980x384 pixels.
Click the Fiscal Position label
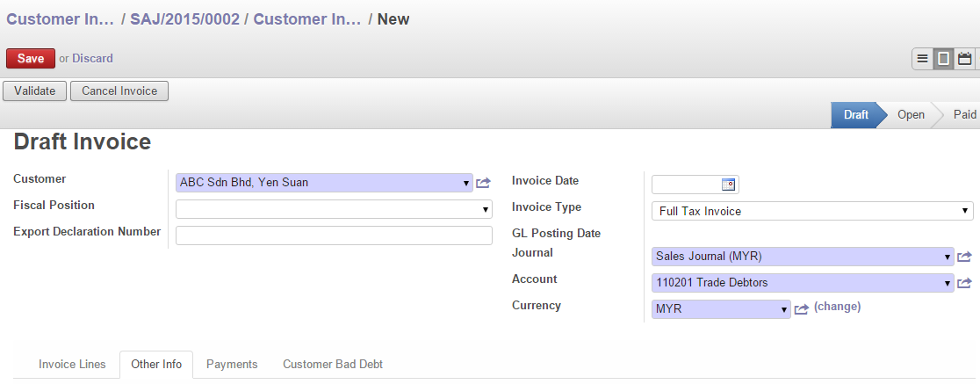pos(54,205)
